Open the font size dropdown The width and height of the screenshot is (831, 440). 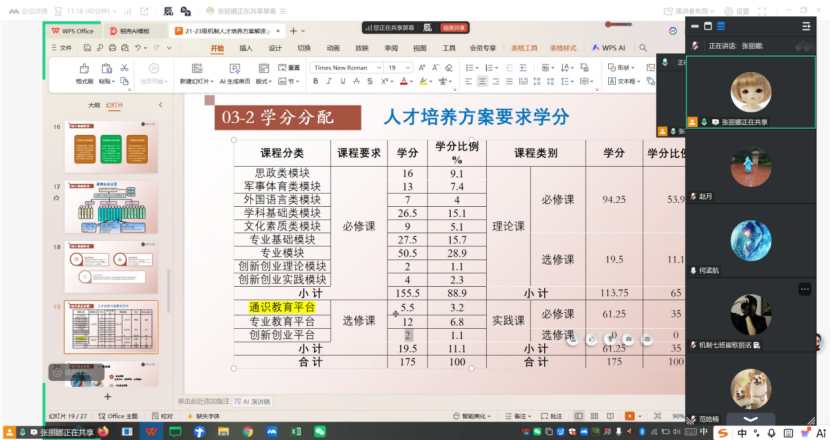pos(408,67)
